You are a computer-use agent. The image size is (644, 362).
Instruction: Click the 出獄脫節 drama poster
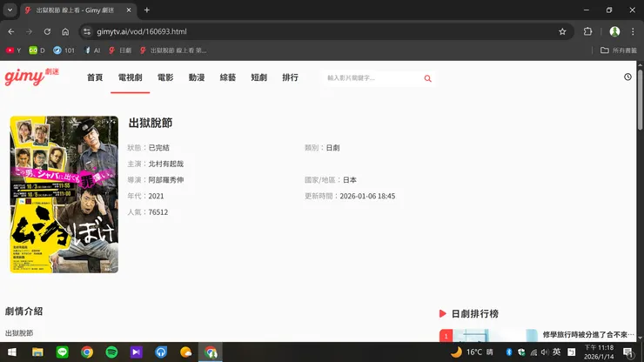(64, 194)
